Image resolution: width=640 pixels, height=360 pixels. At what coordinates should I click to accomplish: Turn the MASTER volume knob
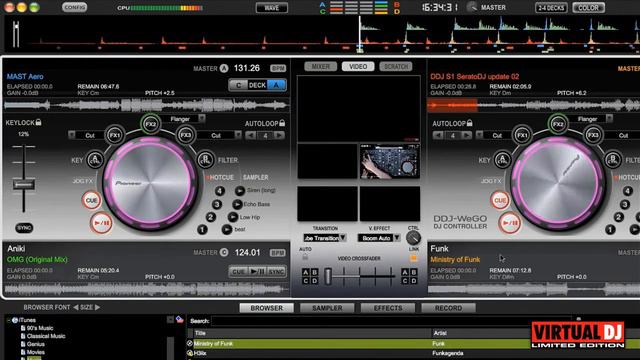click(x=472, y=7)
